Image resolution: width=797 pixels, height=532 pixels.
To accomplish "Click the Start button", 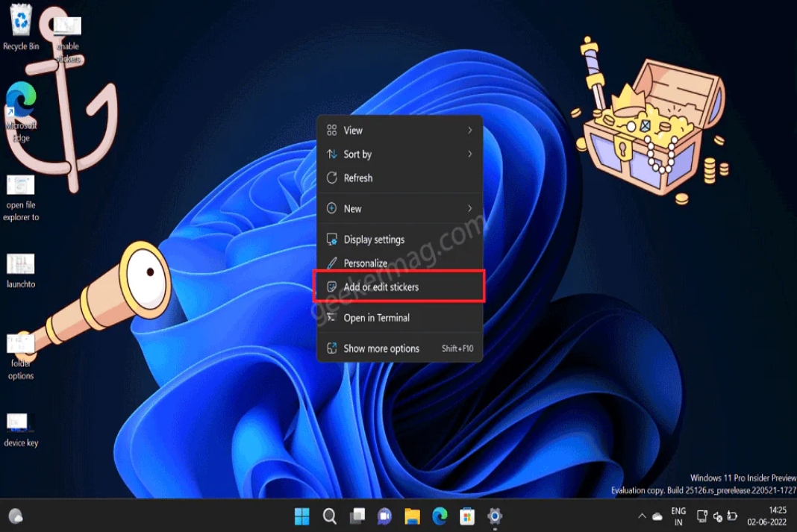I will pos(301,516).
